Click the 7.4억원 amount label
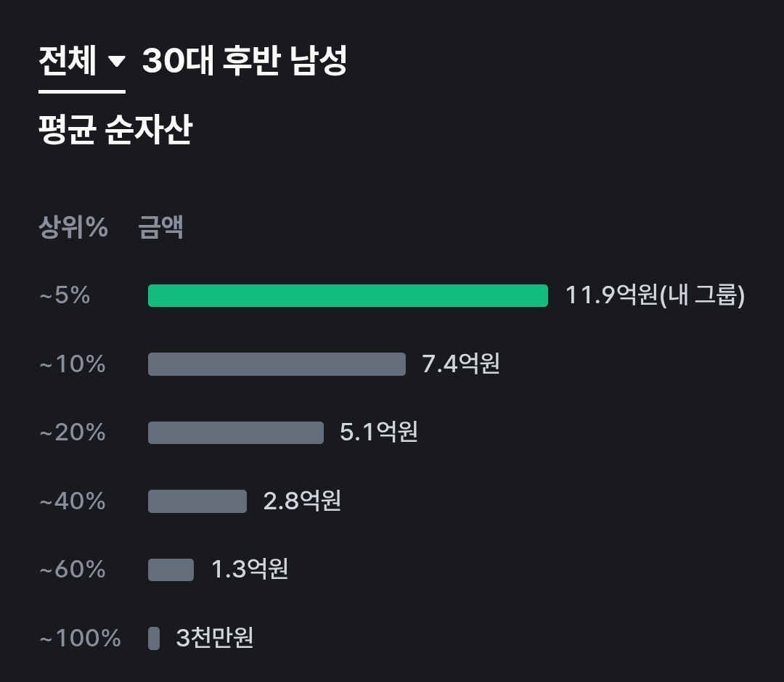Image resolution: width=784 pixels, height=682 pixels. point(461,363)
